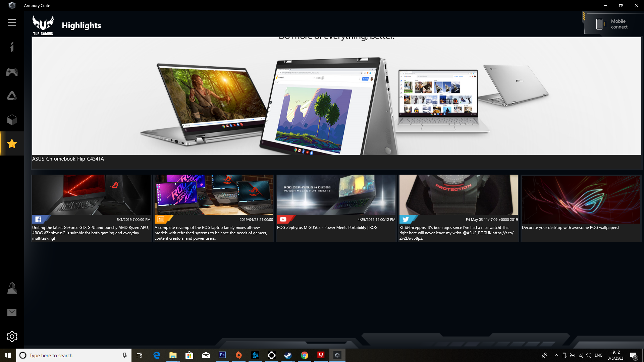Open the Aura triangle sidebar icon
Viewport: 644px width, 362px height.
tap(12, 96)
